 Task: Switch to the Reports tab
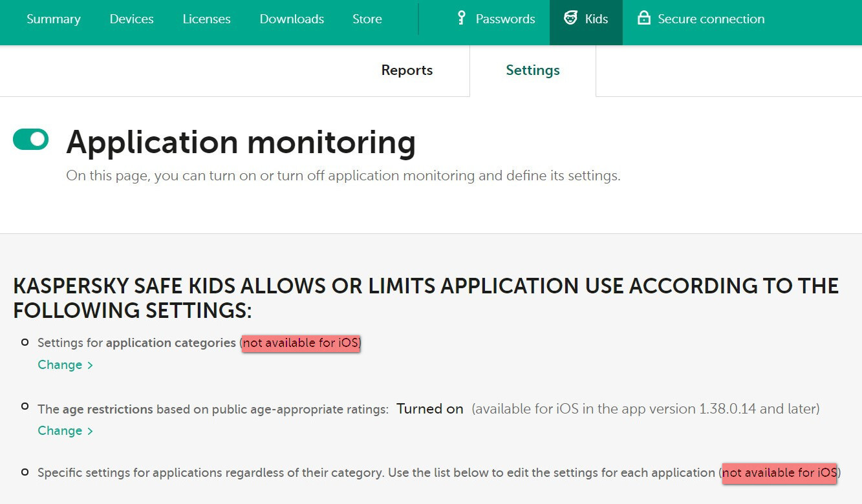[x=407, y=70]
